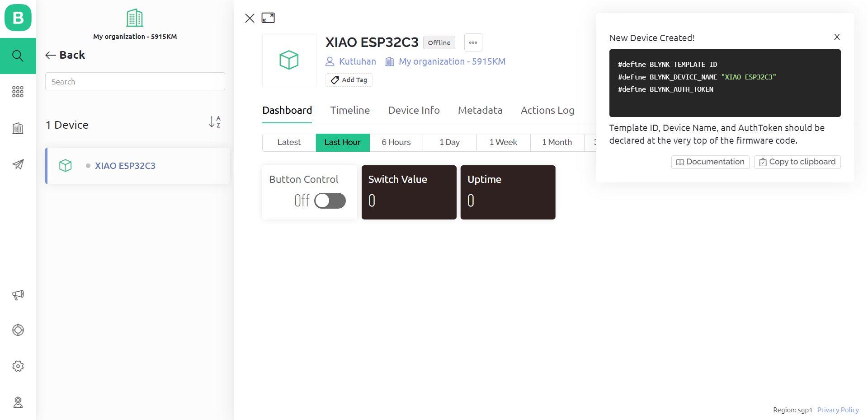
Task: Click the device Search input field
Action: point(135,82)
